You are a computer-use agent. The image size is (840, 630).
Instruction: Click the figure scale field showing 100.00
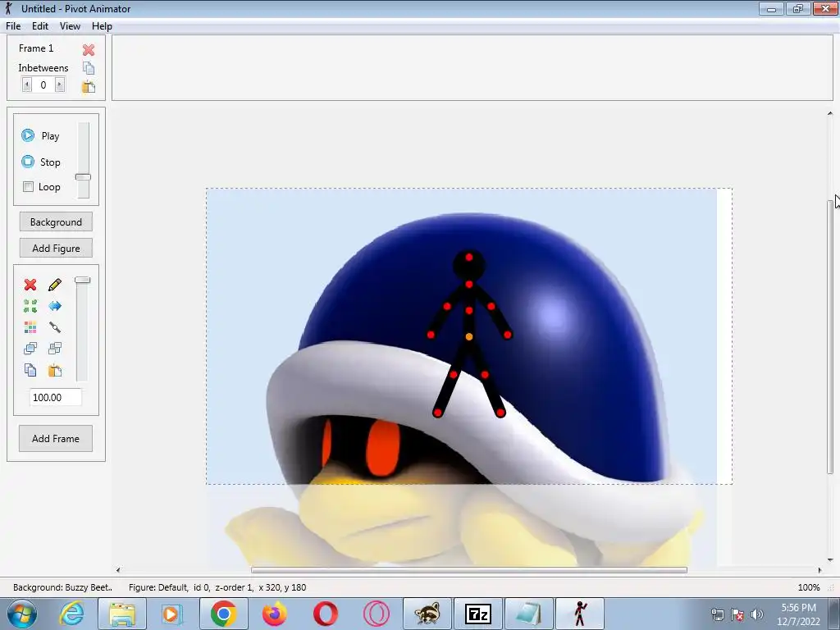[x=55, y=398]
